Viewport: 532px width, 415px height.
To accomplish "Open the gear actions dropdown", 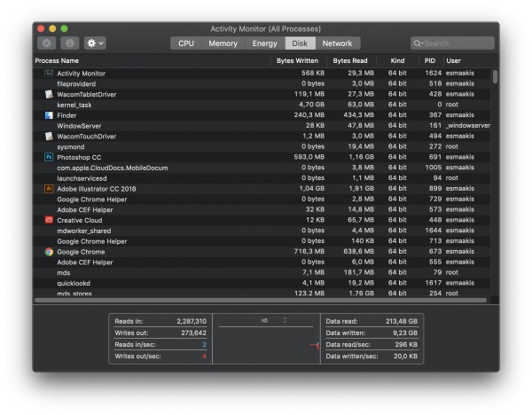I will [95, 43].
